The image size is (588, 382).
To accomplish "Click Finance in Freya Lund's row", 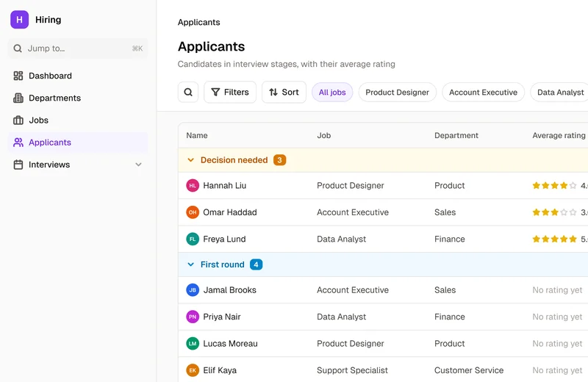I will 450,239.
